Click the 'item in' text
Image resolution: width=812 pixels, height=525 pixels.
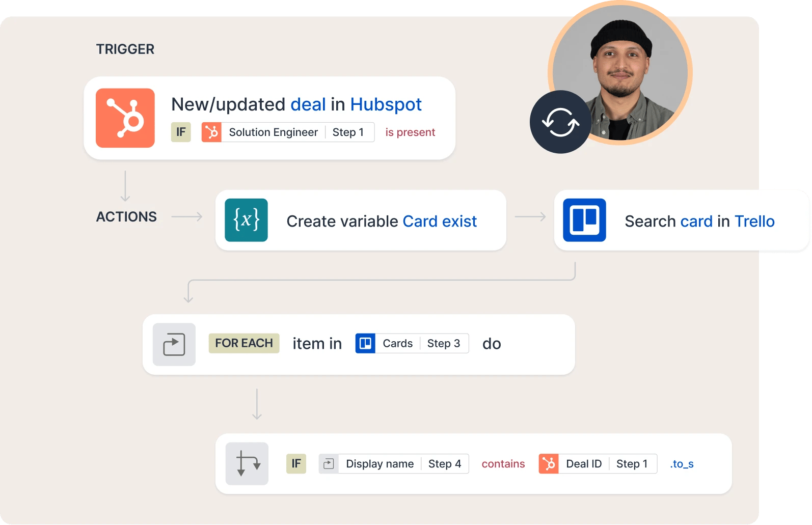(317, 344)
